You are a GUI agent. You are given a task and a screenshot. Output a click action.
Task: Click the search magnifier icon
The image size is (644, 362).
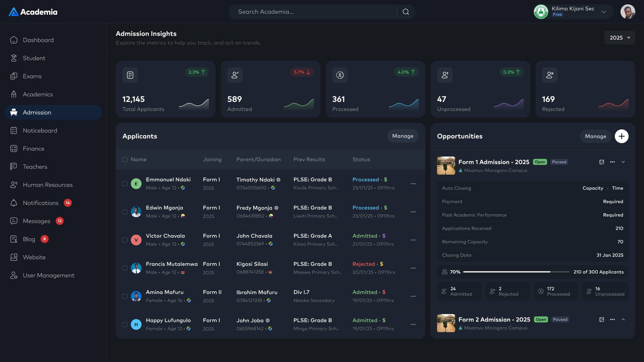(406, 12)
